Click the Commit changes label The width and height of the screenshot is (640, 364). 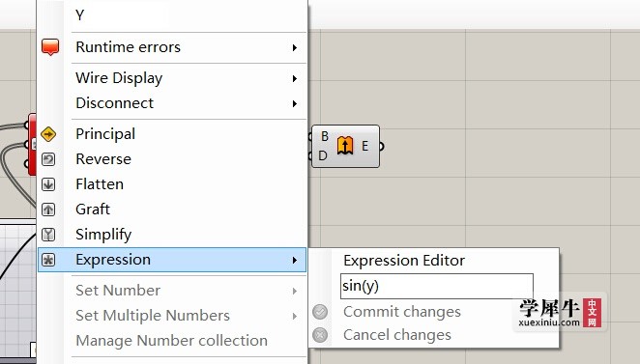pos(402,312)
